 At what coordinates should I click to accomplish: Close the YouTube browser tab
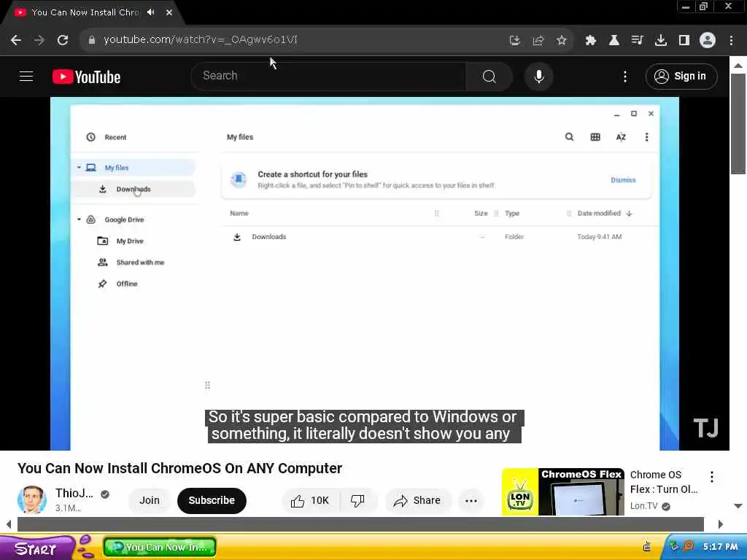click(169, 12)
